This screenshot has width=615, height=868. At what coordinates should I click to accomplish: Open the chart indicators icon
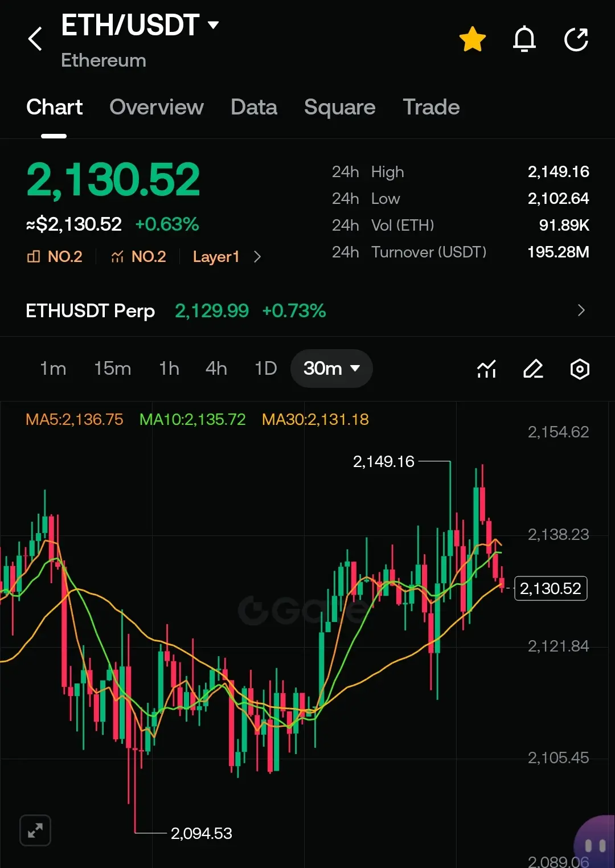(x=486, y=369)
